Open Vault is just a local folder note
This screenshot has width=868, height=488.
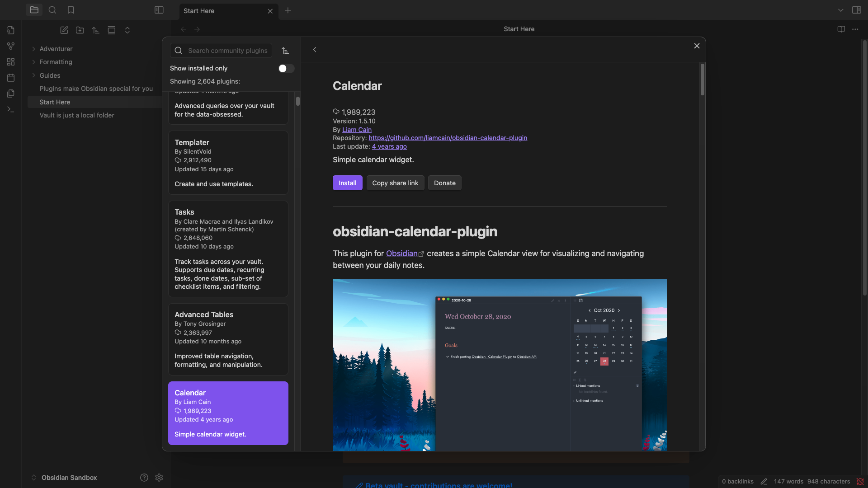[77, 115]
